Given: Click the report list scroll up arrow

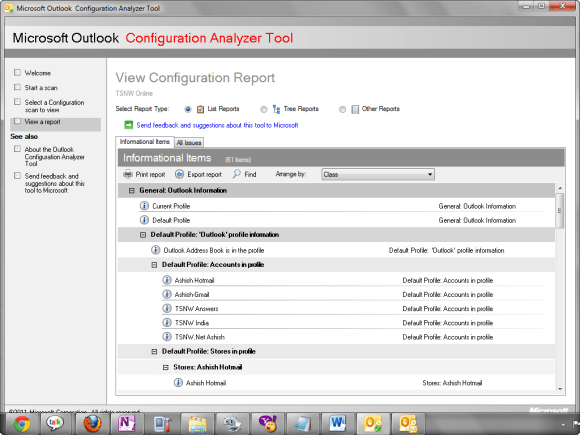Looking at the screenshot, I should (x=559, y=188).
